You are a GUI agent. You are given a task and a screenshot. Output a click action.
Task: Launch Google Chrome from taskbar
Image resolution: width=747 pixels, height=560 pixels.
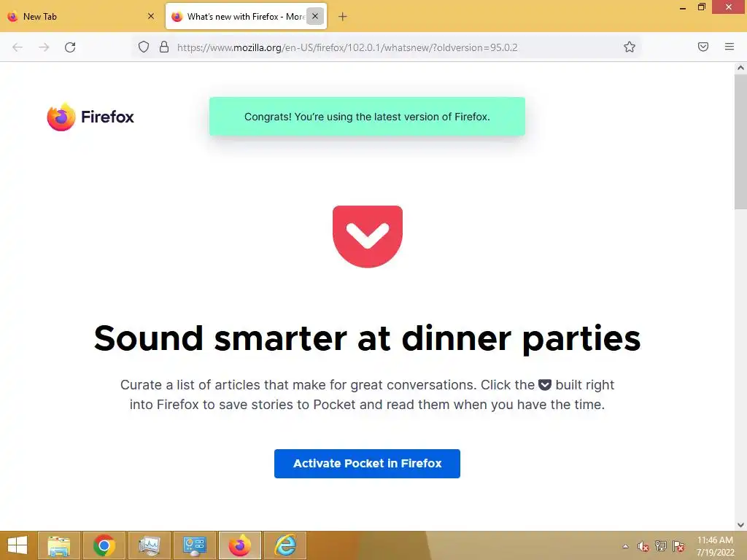[x=104, y=545]
